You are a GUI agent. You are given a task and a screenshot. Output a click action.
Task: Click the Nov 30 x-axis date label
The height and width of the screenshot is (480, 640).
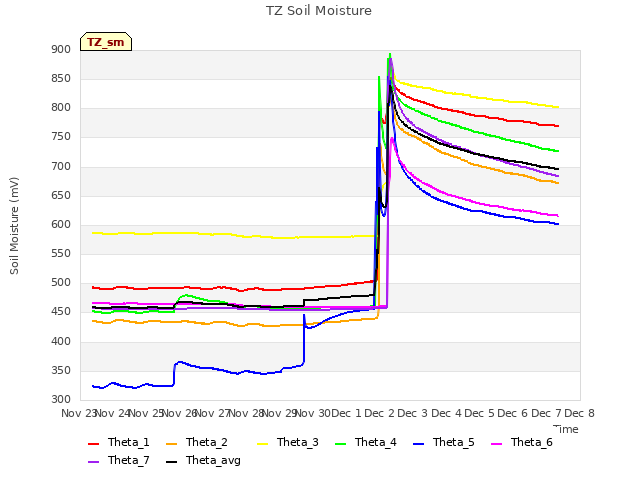coord(313,413)
